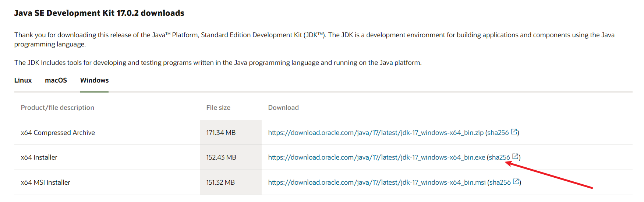
Task: Download the jdk-17 windows-x64 msi link
Action: [376, 182]
